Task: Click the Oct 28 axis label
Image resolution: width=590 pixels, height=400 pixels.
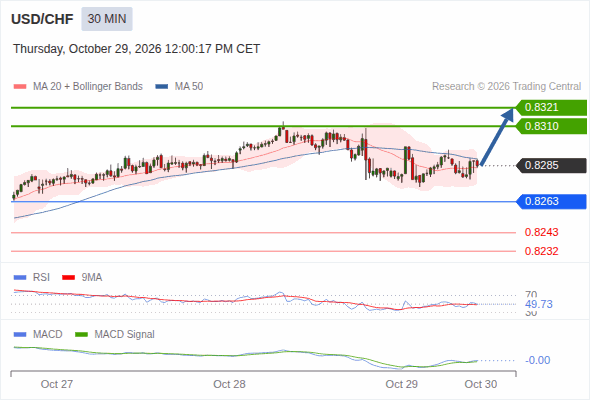Action: point(229,384)
